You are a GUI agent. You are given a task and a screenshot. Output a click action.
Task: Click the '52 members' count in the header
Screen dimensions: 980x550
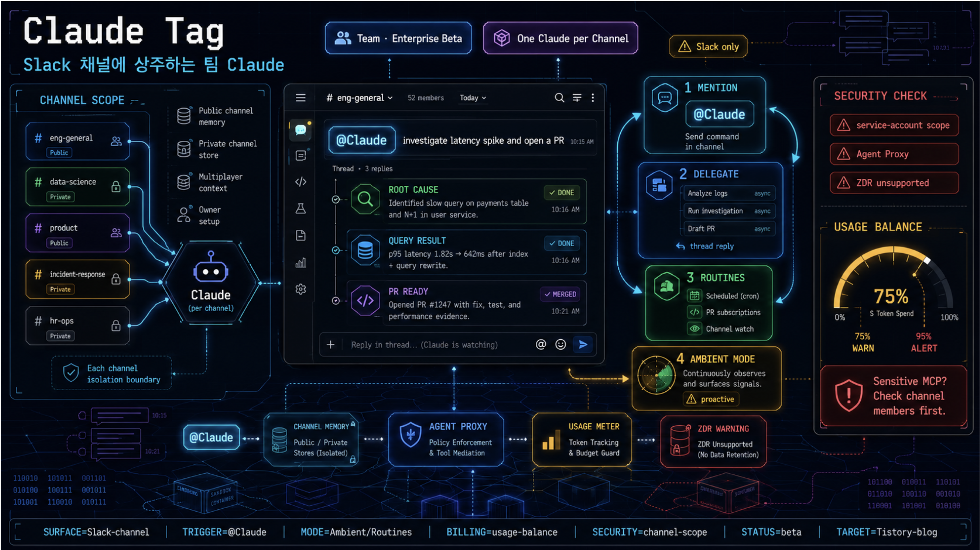426,98
